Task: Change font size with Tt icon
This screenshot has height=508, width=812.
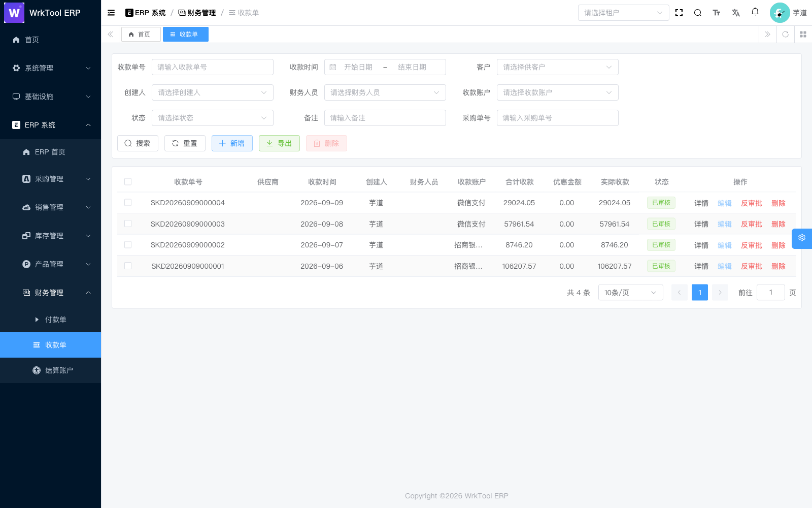Action: click(717, 13)
